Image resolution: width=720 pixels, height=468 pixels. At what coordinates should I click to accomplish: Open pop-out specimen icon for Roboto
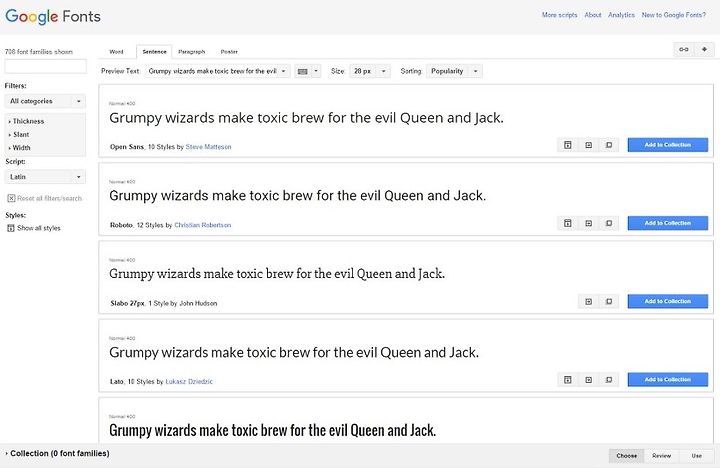tap(609, 223)
